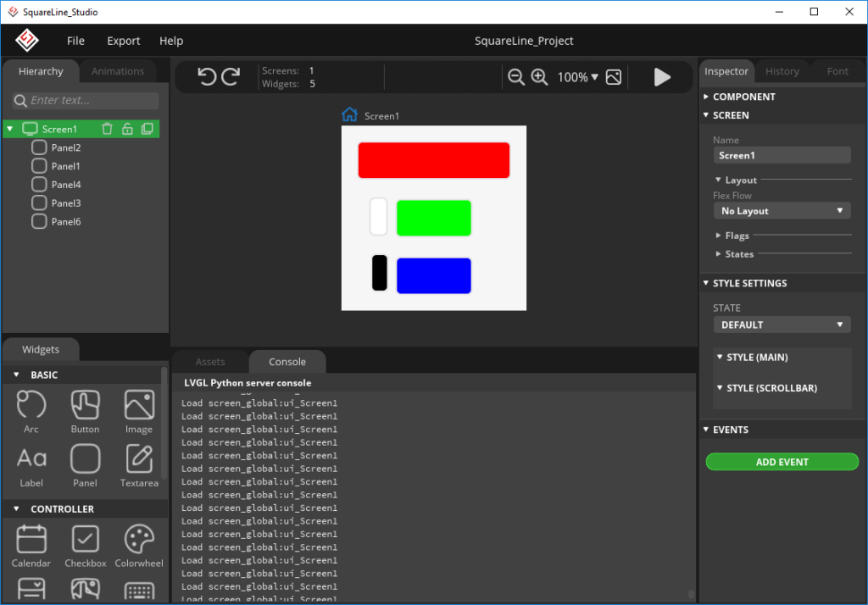Take a screenshot with the image icon
Image resolution: width=868 pixels, height=605 pixels.
(x=612, y=76)
